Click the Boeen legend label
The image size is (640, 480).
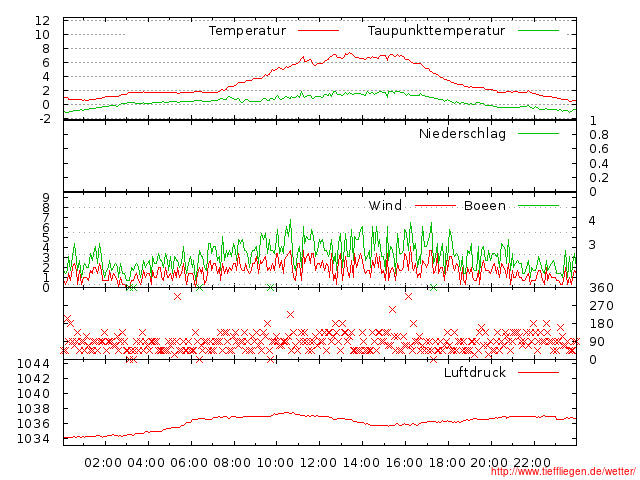pos(485,205)
